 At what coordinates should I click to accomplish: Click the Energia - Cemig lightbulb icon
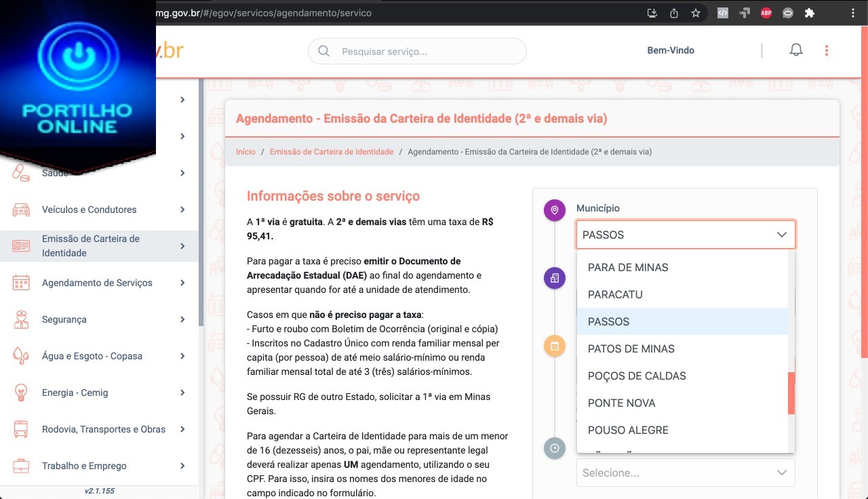point(21,393)
